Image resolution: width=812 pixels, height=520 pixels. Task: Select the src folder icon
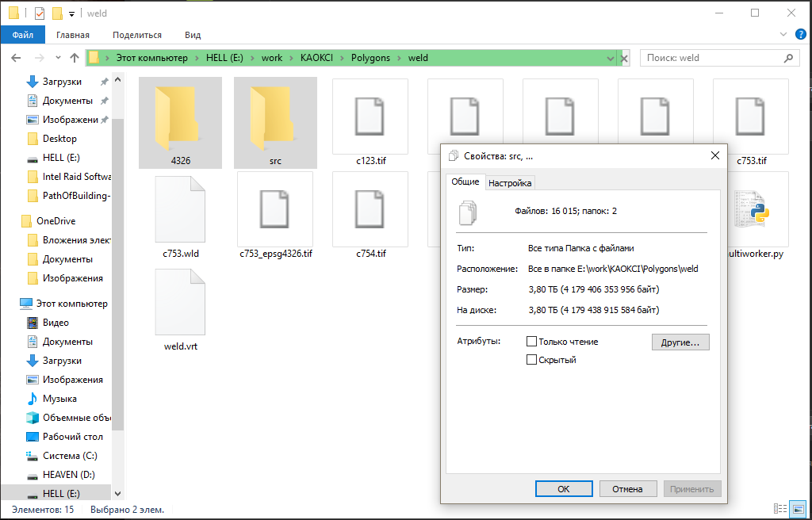point(275,118)
